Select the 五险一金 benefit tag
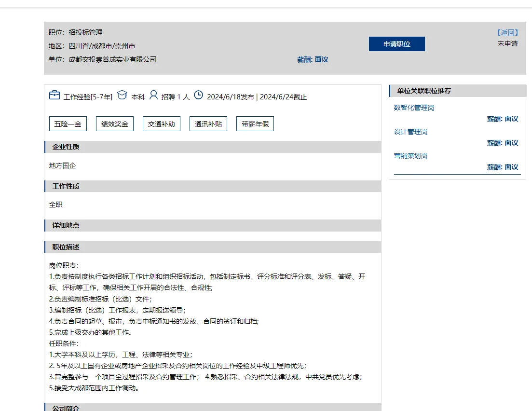The height and width of the screenshot is (411, 532). click(x=68, y=123)
